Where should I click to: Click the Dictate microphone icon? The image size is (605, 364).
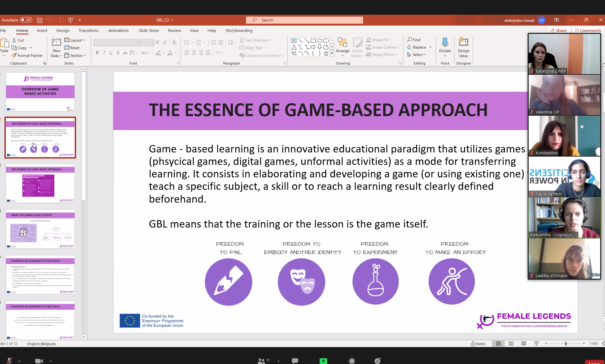(445, 43)
